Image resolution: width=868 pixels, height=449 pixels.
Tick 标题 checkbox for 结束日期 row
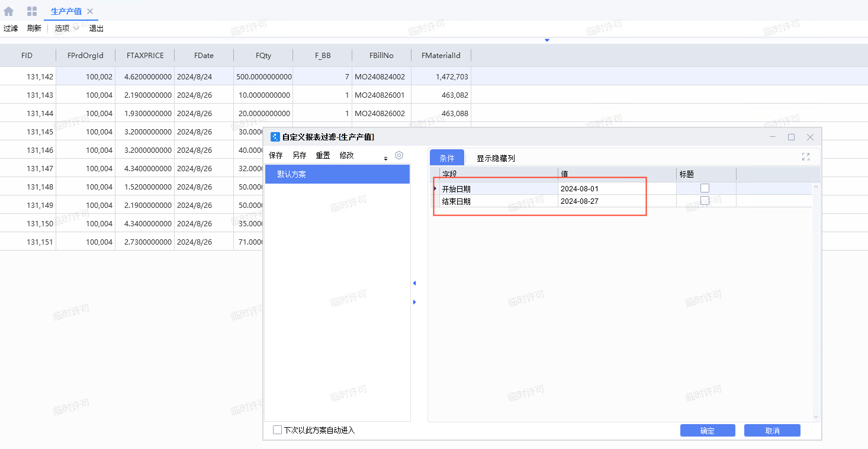point(705,201)
